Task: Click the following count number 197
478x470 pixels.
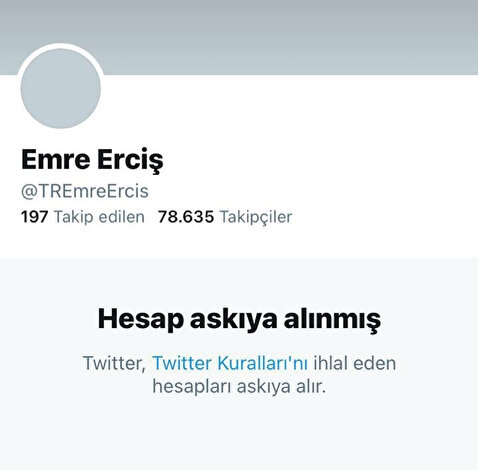Action: [35, 217]
